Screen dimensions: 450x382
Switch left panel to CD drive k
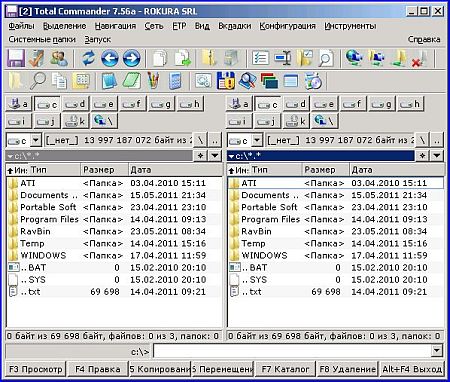click(x=75, y=121)
